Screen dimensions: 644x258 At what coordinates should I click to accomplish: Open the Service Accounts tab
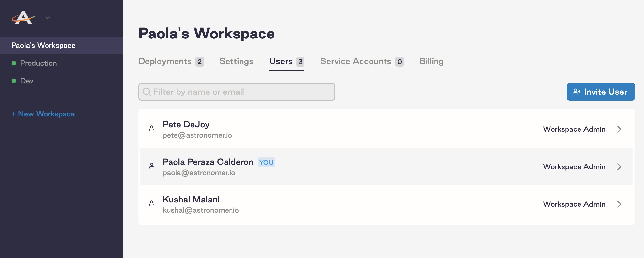pyautogui.click(x=355, y=61)
